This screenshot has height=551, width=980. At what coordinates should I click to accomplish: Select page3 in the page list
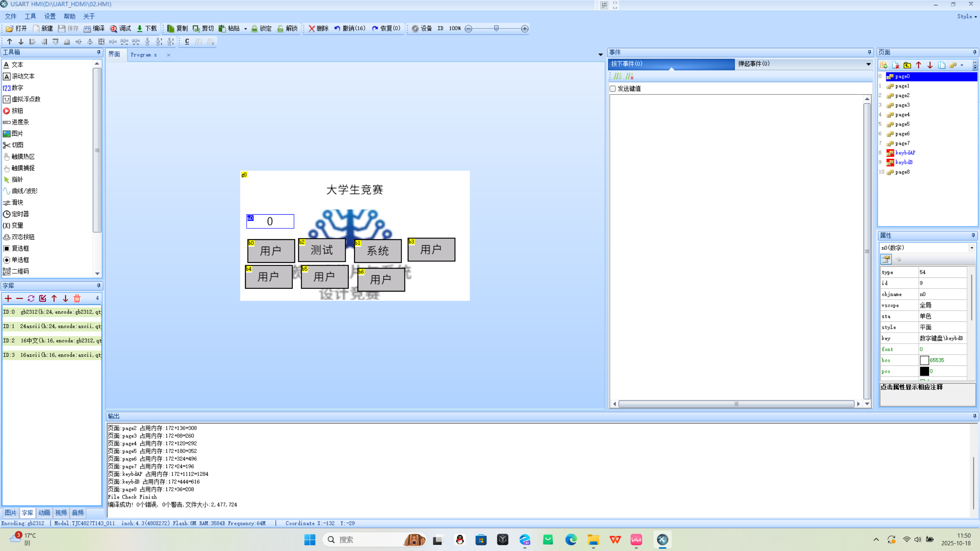click(x=902, y=105)
